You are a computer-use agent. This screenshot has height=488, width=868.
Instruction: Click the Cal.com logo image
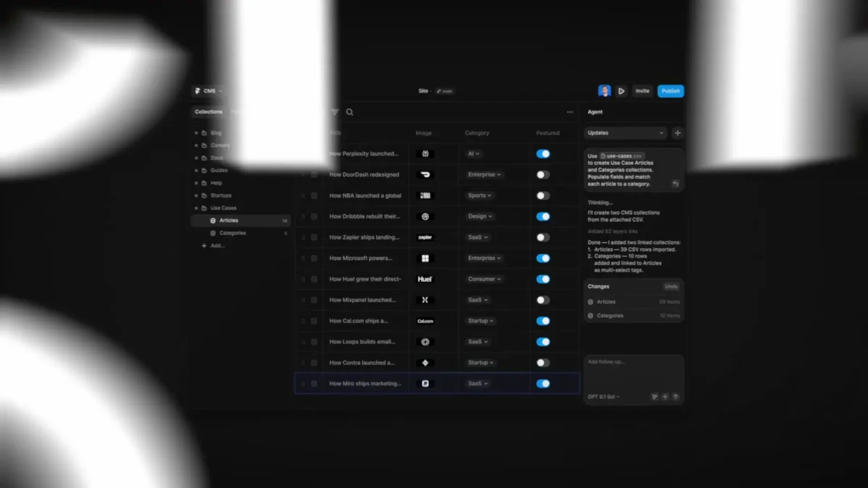425,321
